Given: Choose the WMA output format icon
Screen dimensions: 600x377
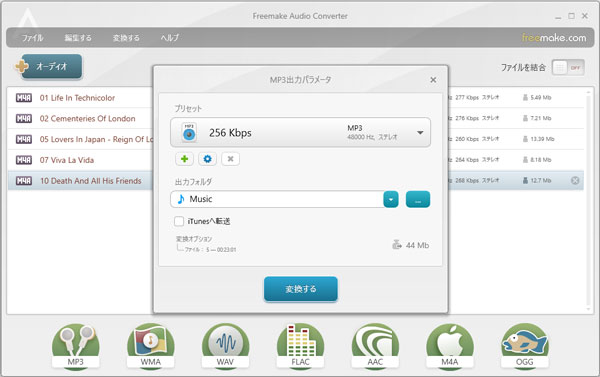Looking at the screenshot, I should (x=150, y=346).
